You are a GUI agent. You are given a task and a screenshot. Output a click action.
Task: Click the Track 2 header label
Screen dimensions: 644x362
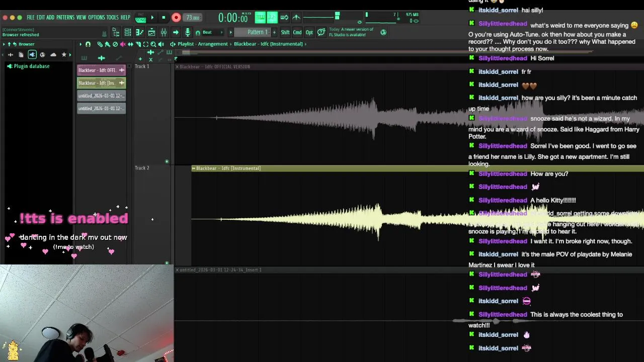[142, 168]
